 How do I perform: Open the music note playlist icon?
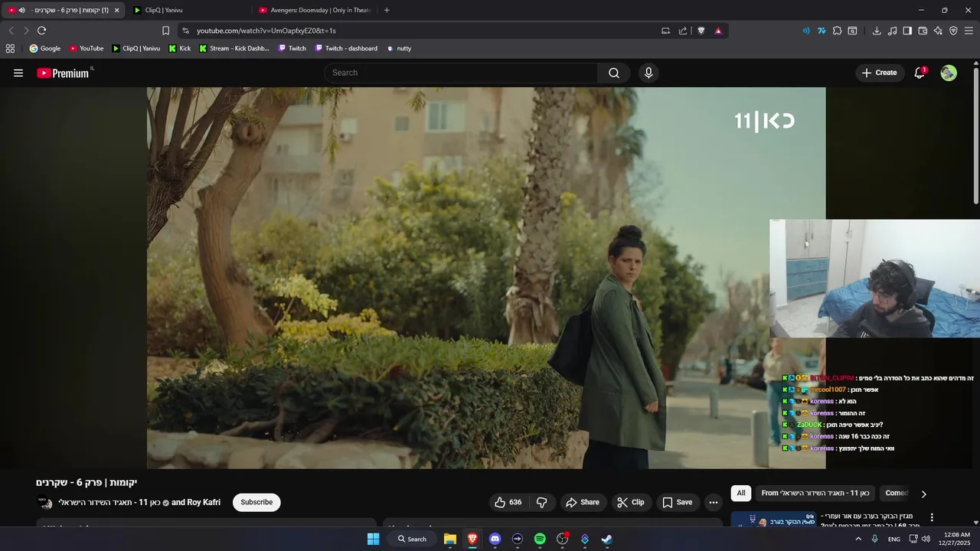click(x=892, y=31)
